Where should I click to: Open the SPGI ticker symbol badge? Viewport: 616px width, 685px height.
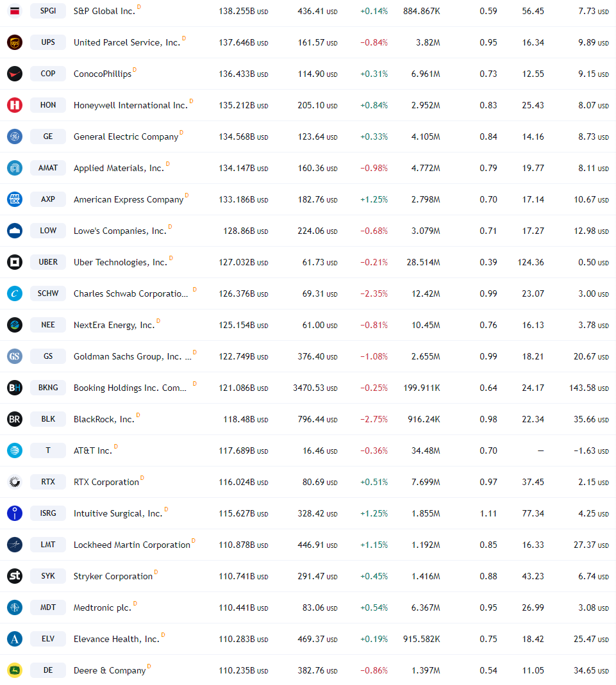(x=48, y=11)
